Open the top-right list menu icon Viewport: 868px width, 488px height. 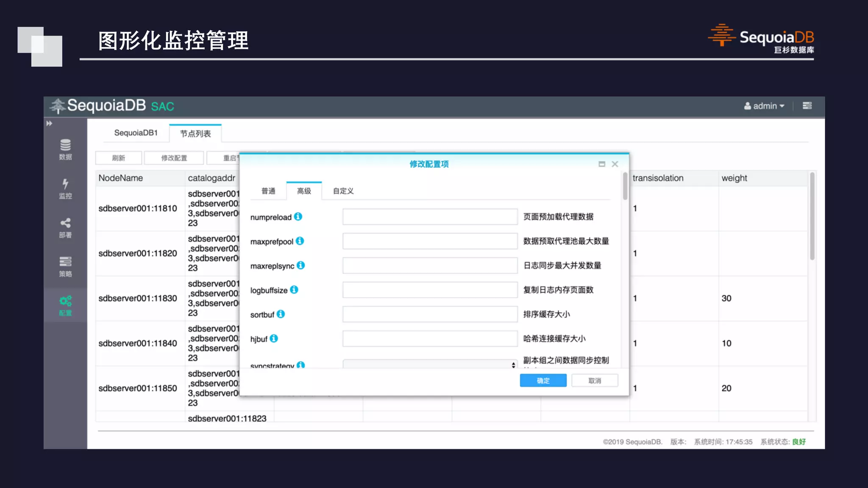coord(807,105)
